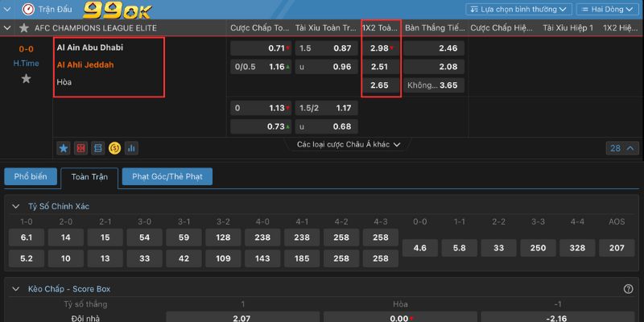644x322 pixels.
Task: Collapse the 28 markets counter button
Action: (x=620, y=148)
